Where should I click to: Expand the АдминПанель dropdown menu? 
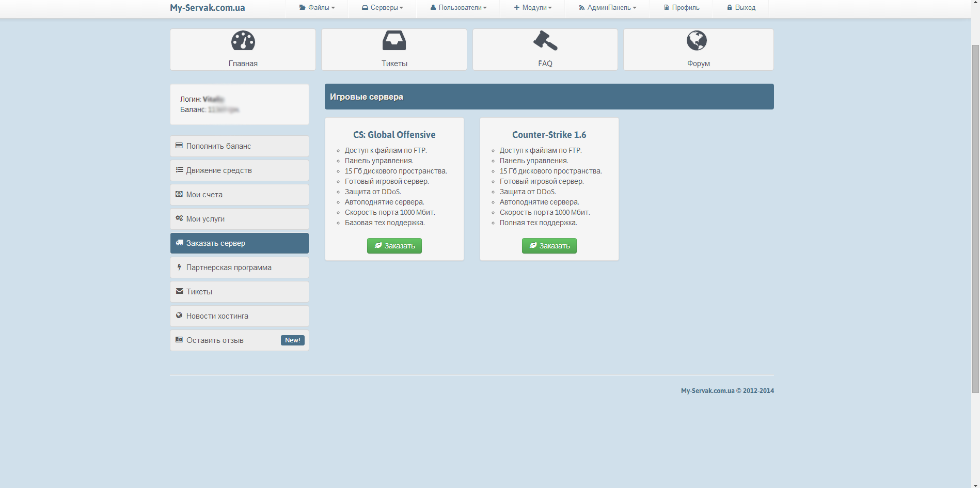[x=608, y=8]
